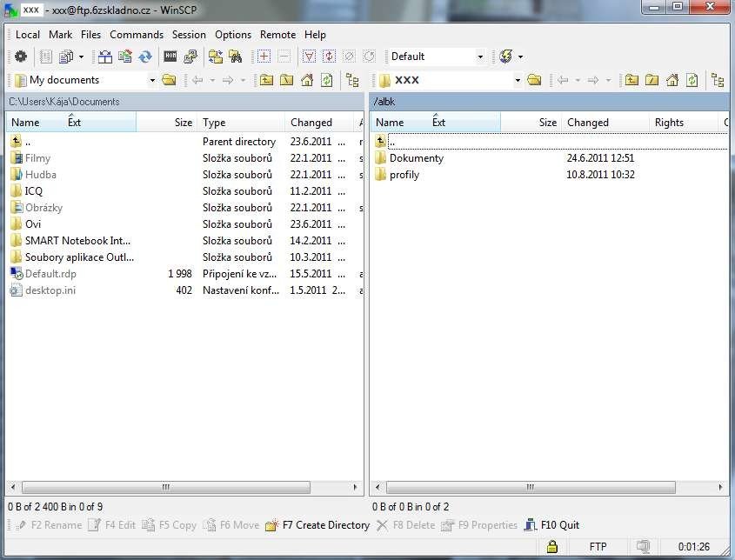This screenshot has height=560, width=735.
Task: Expand local back history dropdown arrow
Action: [x=212, y=81]
